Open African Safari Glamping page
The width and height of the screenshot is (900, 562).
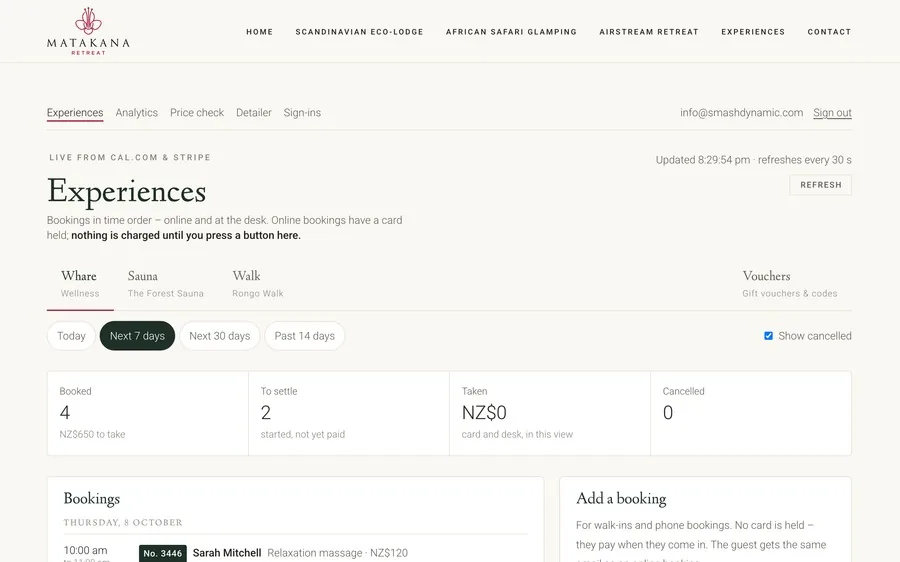(511, 32)
